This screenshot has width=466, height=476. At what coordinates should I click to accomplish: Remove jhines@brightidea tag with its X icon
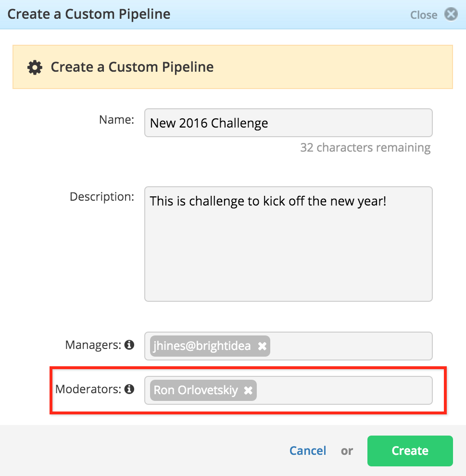[262, 346]
